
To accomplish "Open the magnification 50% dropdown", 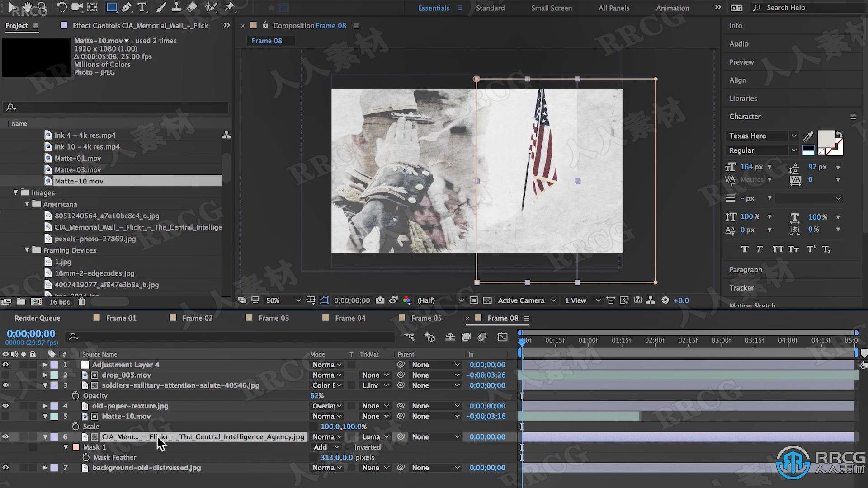I will click(x=283, y=300).
